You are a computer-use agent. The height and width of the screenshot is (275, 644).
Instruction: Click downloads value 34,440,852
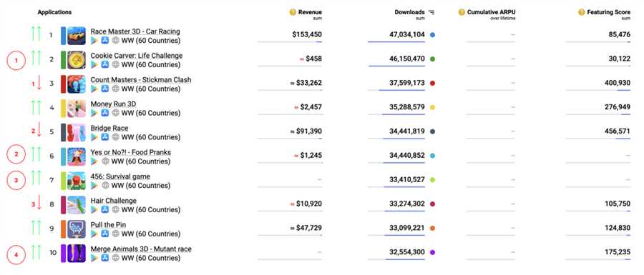407,156
